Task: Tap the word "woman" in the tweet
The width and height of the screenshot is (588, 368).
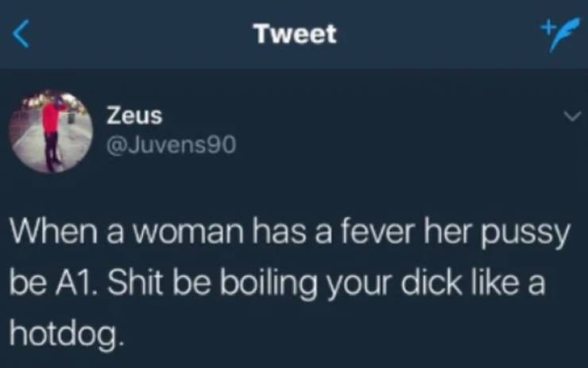Action: [188, 233]
